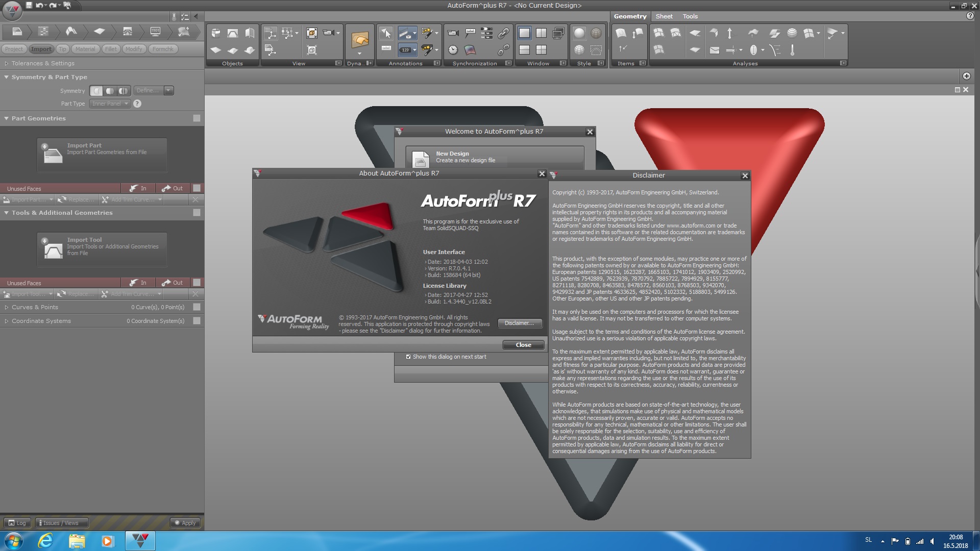Select the shaded sphere style icon
Viewport: 980px width, 551px height.
579,33
